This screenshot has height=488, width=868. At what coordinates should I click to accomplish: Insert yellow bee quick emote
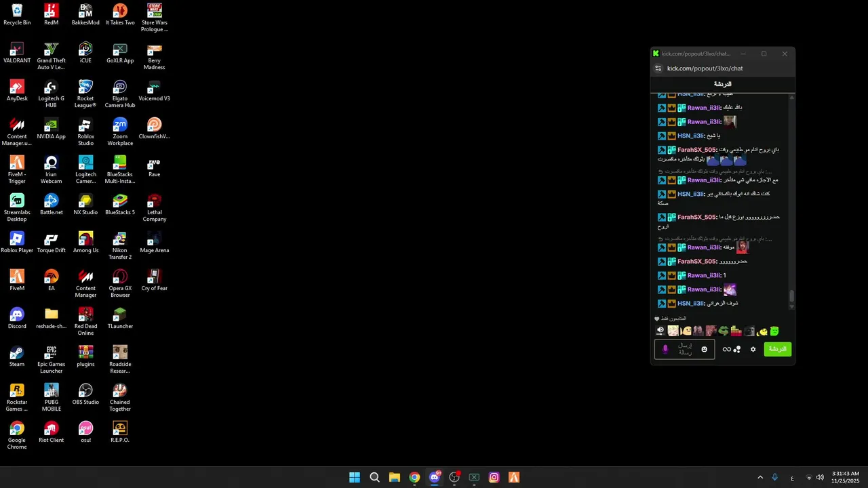click(x=762, y=331)
